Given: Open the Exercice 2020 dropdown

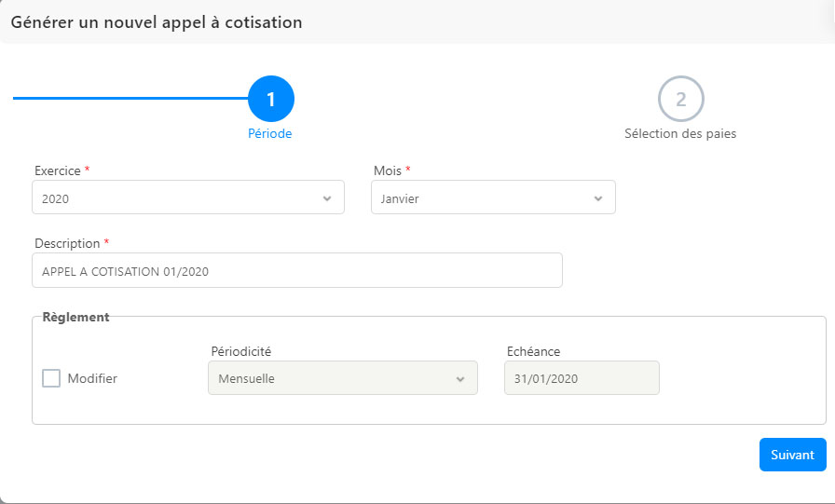Looking at the screenshot, I should tap(188, 198).
